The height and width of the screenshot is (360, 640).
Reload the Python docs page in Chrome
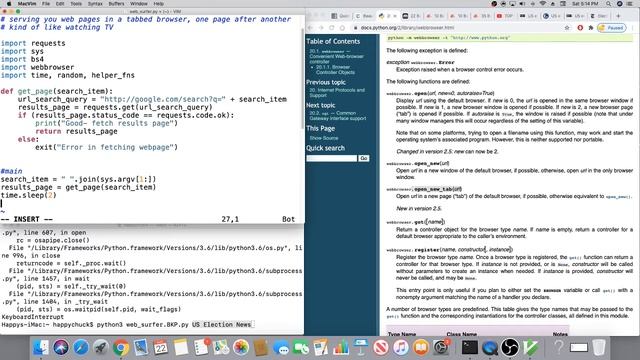click(x=331, y=28)
